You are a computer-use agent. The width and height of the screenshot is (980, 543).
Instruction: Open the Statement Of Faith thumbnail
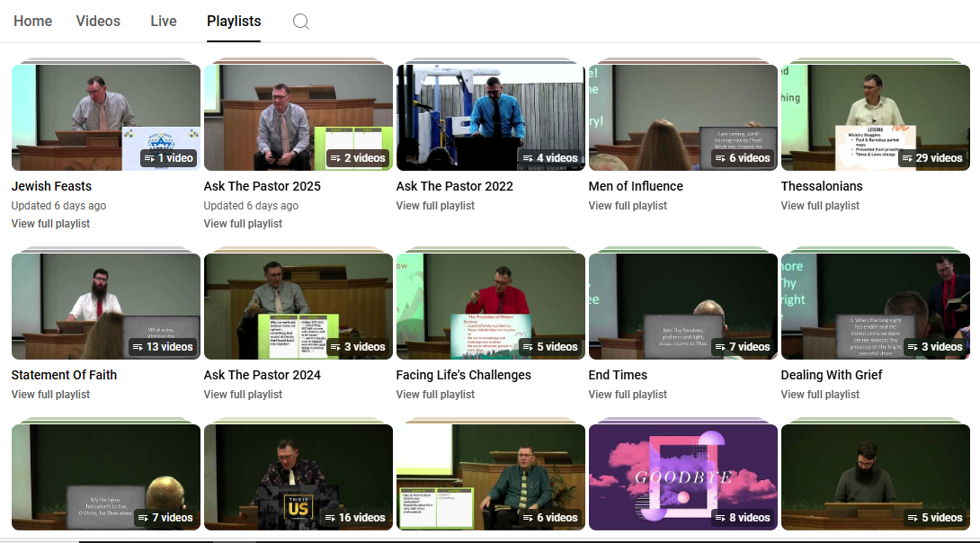(x=105, y=307)
